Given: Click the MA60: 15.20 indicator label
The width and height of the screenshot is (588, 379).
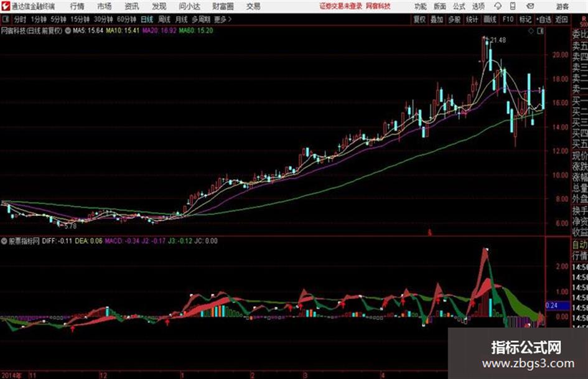Looking at the screenshot, I should click(196, 30).
